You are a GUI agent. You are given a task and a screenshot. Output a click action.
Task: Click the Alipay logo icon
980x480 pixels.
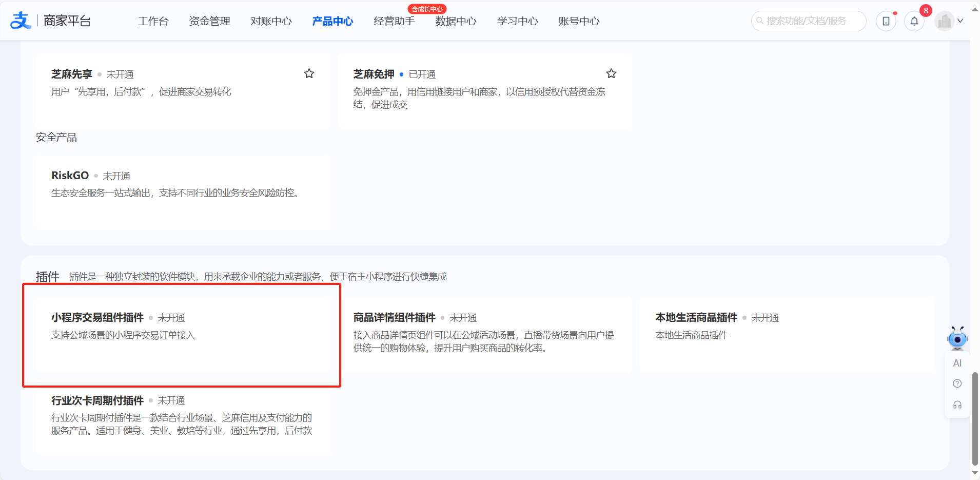[x=21, y=21]
